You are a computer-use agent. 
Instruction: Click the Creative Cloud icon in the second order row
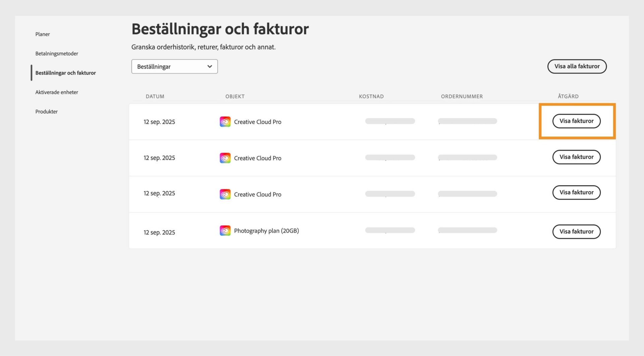pyautogui.click(x=225, y=158)
